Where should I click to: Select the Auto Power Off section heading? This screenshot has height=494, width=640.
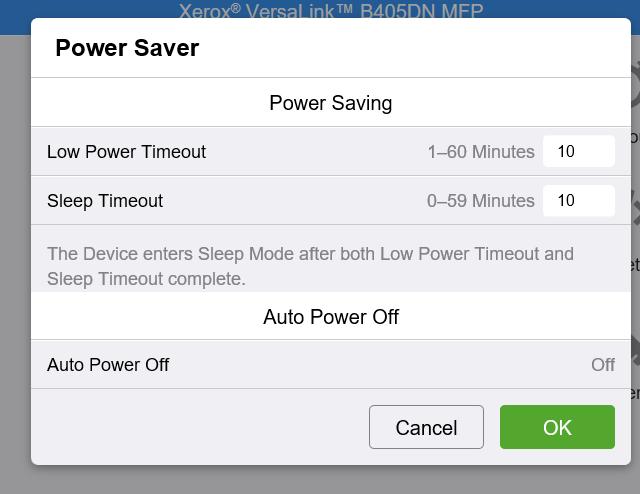[x=331, y=317]
